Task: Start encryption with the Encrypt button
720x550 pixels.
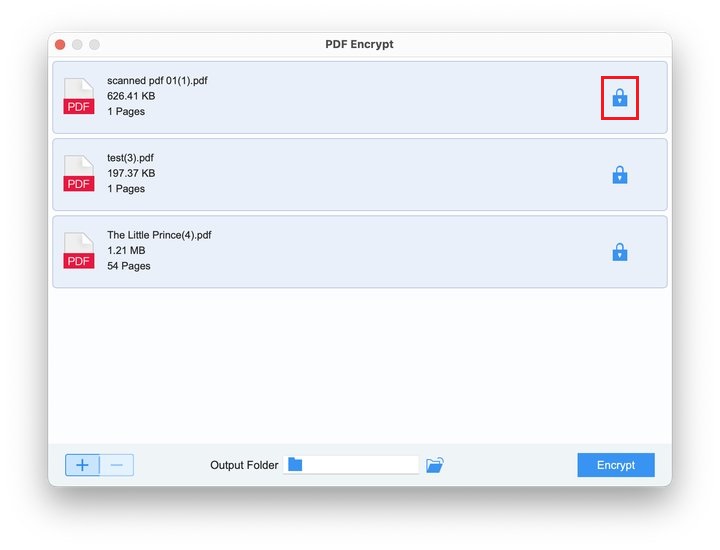Action: 616,465
